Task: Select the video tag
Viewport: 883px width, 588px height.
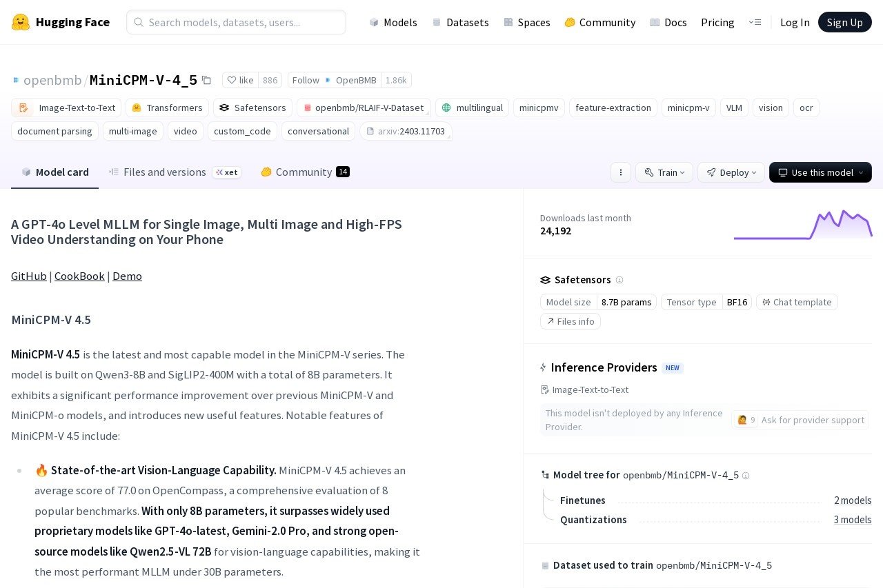Action: pyautogui.click(x=185, y=131)
